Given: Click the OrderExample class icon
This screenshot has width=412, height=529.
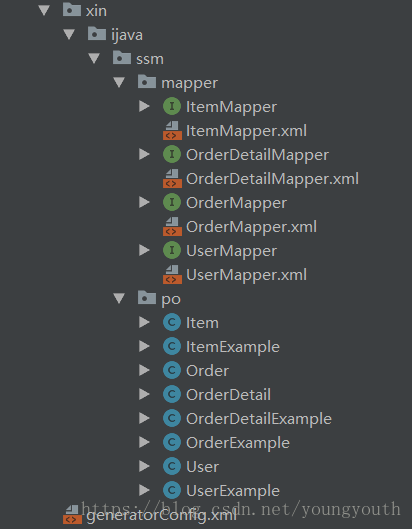Looking at the screenshot, I should coord(172,442).
